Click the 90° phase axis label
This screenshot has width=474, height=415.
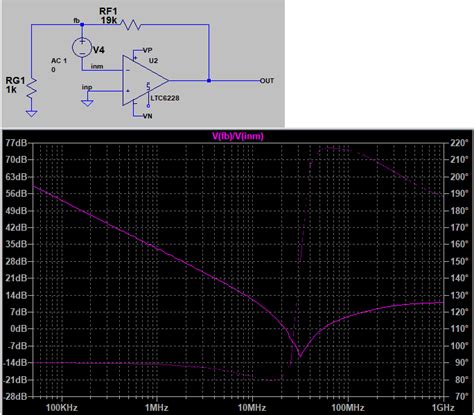click(x=461, y=363)
